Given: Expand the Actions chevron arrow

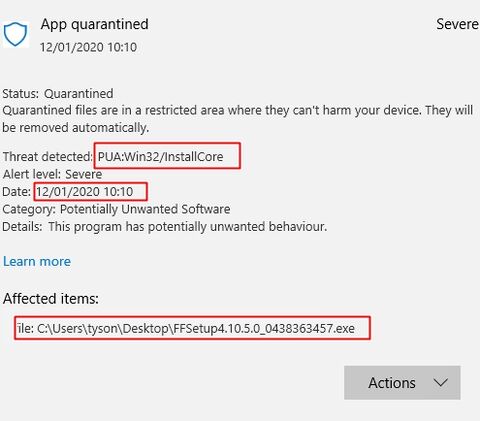Looking at the screenshot, I should coord(440,383).
